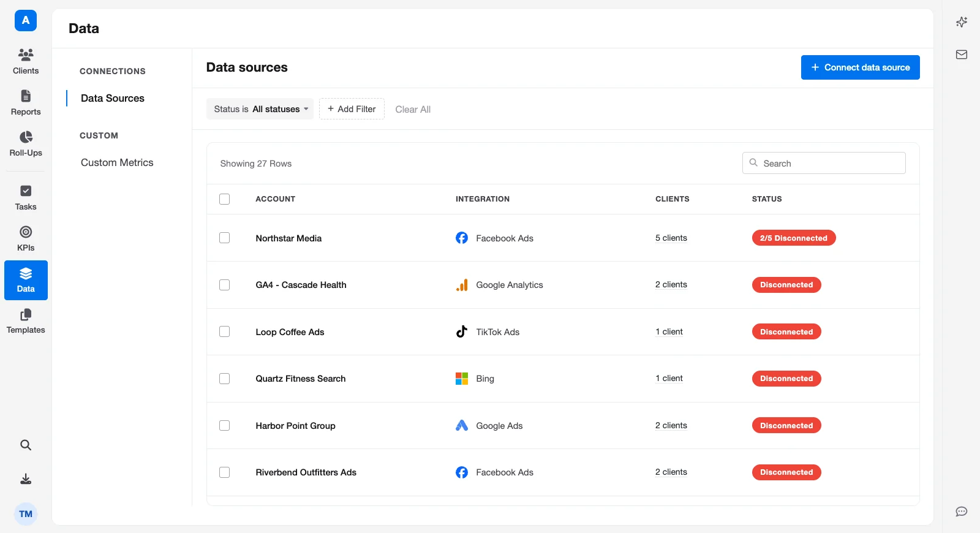Open Templates from the sidebar
The width and height of the screenshot is (980, 533).
tap(26, 321)
